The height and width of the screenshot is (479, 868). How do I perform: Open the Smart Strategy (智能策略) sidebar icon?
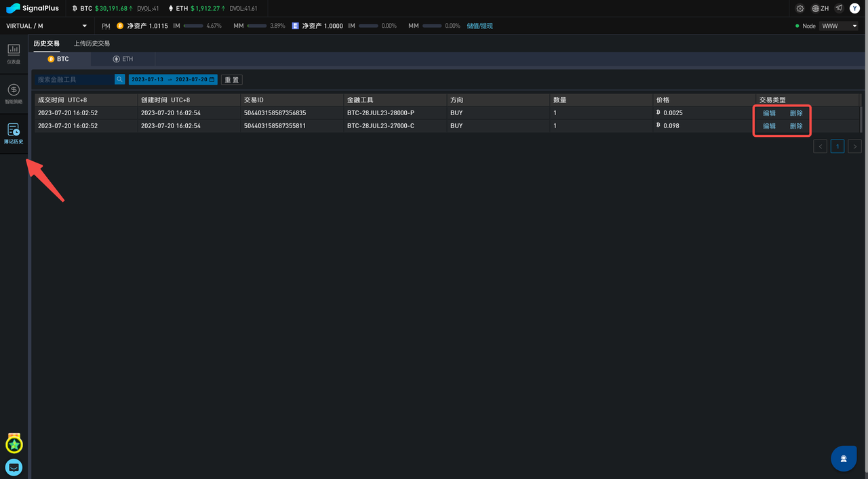click(14, 93)
